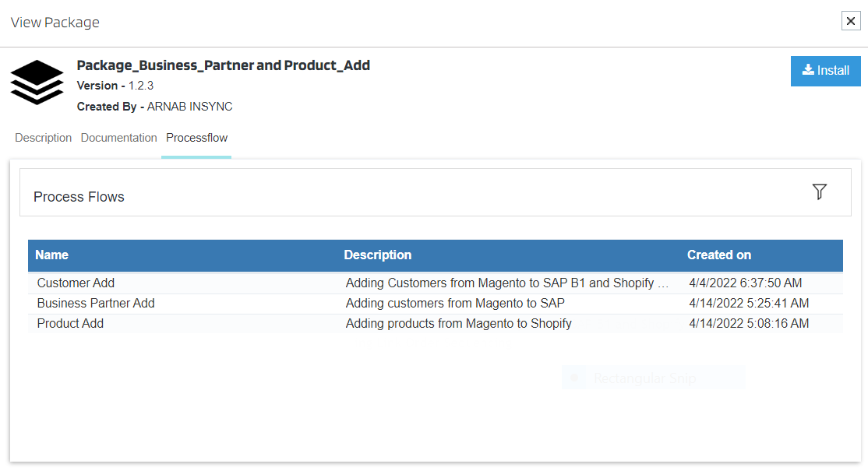Screen dimensions: 868x471
Task: Select the Processflow tab
Action: (x=196, y=138)
